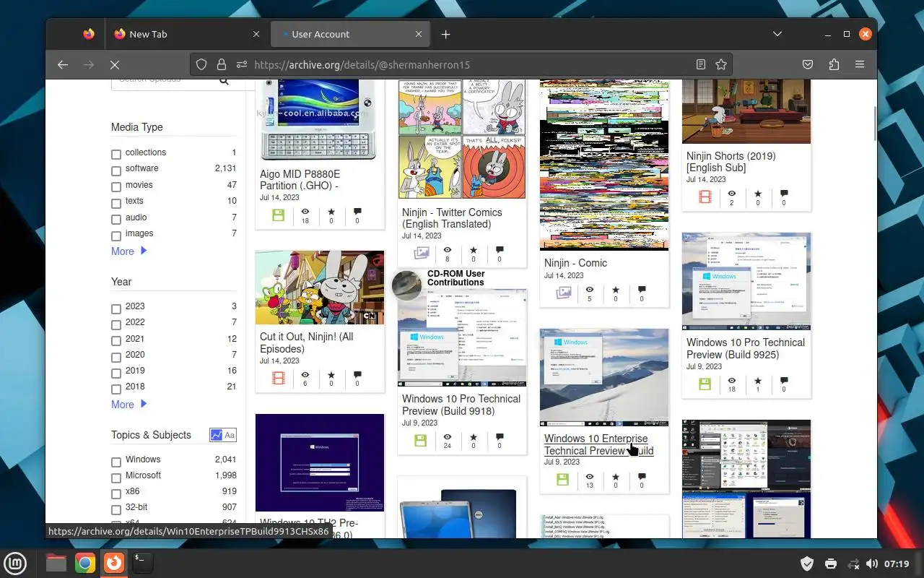Screen dimensions: 924x578
Task: Filter uploads by year 2023
Action: tap(116, 309)
